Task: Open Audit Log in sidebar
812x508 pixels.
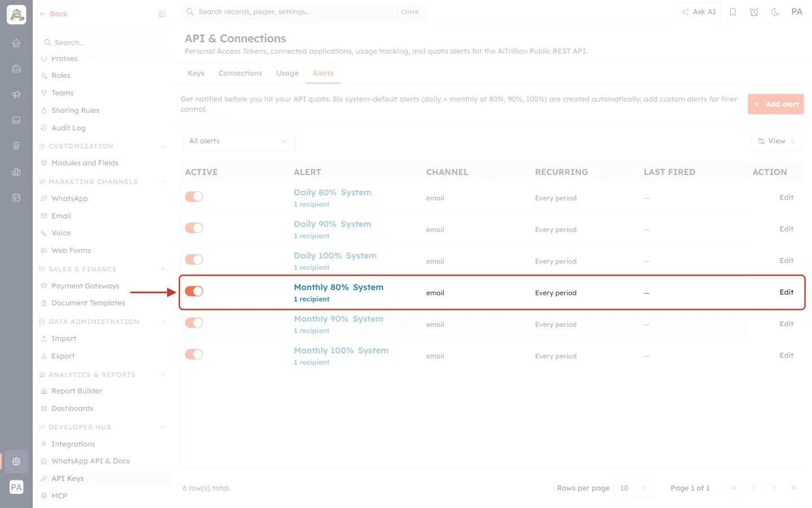Action: (68, 128)
